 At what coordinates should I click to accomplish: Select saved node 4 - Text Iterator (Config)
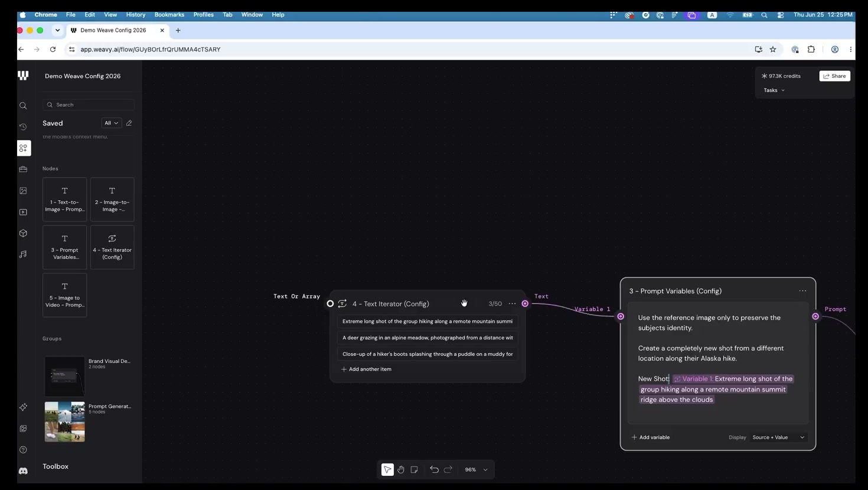112,247
